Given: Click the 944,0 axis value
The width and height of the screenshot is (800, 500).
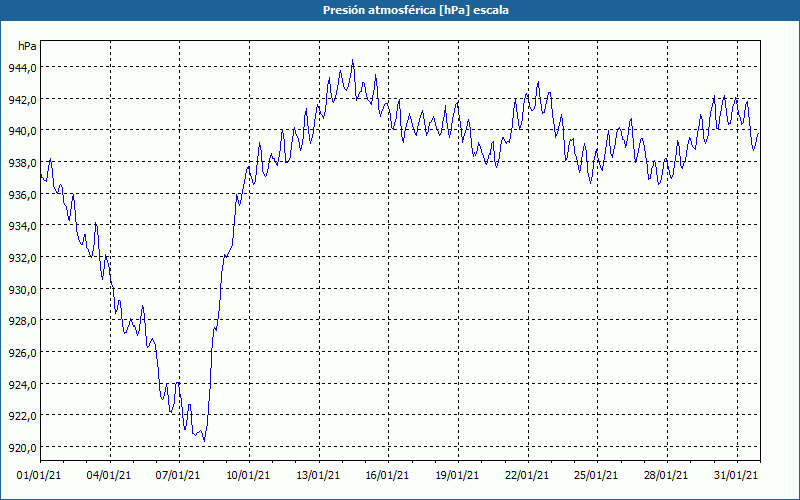Looking at the screenshot, I should [x=22, y=67].
